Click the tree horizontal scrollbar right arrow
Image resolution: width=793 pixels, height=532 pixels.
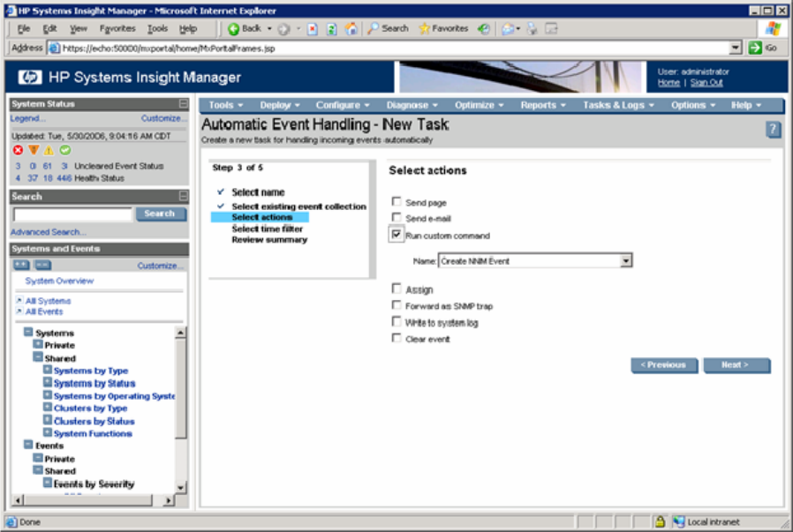169,500
